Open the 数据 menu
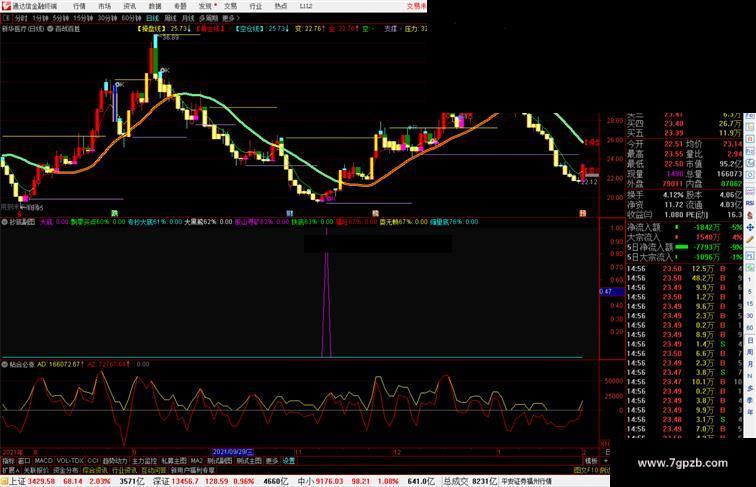This screenshot has height=487, width=756. 155,6
